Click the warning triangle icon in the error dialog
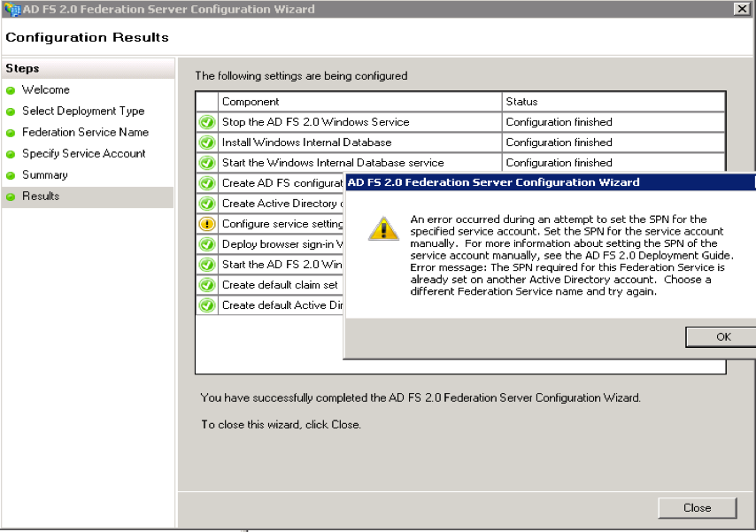The height and width of the screenshot is (532, 756). (383, 228)
